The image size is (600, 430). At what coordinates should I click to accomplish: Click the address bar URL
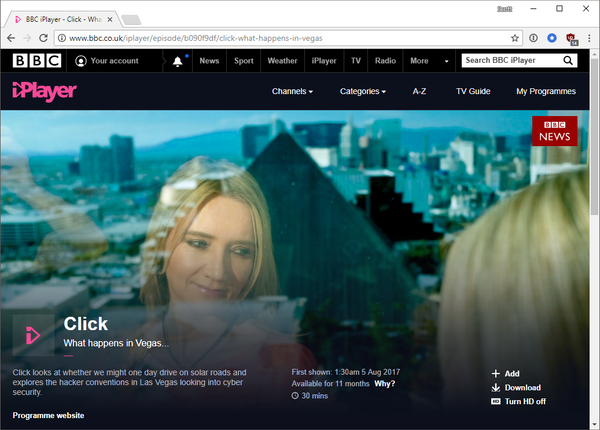pyautogui.click(x=196, y=38)
